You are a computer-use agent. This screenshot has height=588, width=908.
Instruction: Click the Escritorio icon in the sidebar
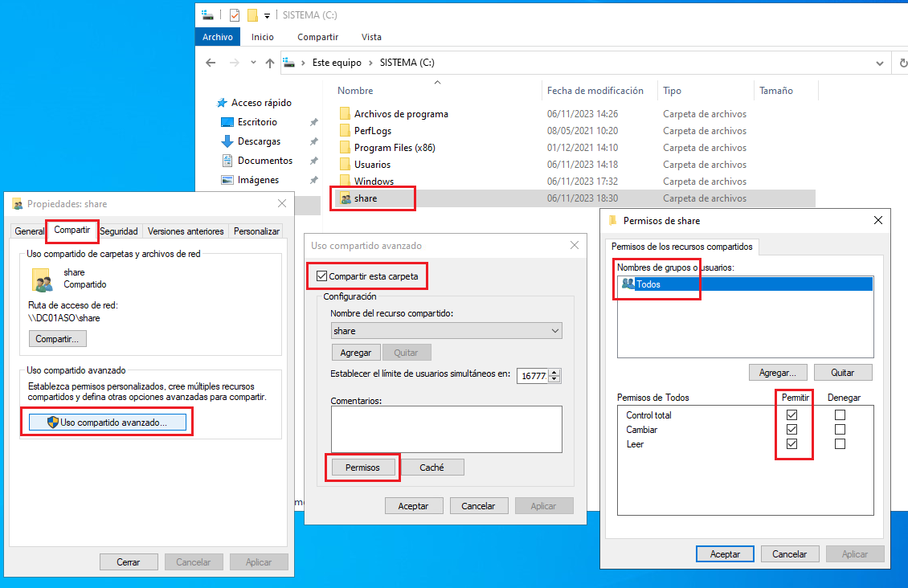229,121
